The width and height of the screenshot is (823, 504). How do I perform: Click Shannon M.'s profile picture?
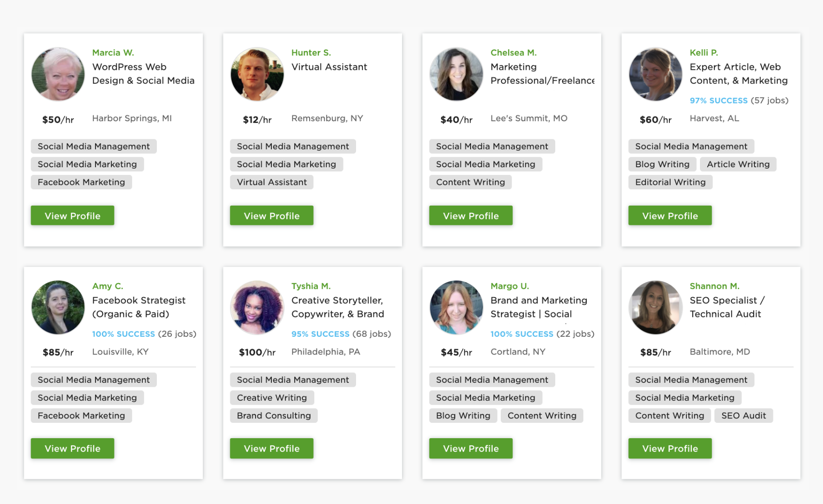655,307
